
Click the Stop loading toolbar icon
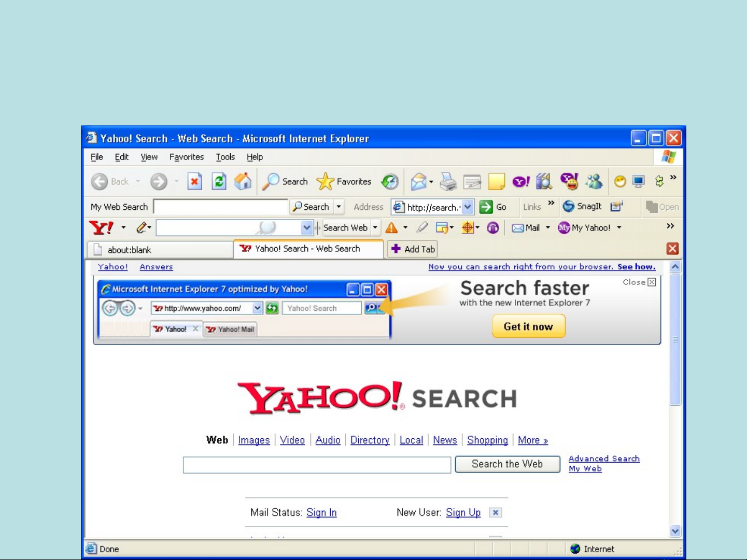tap(194, 181)
